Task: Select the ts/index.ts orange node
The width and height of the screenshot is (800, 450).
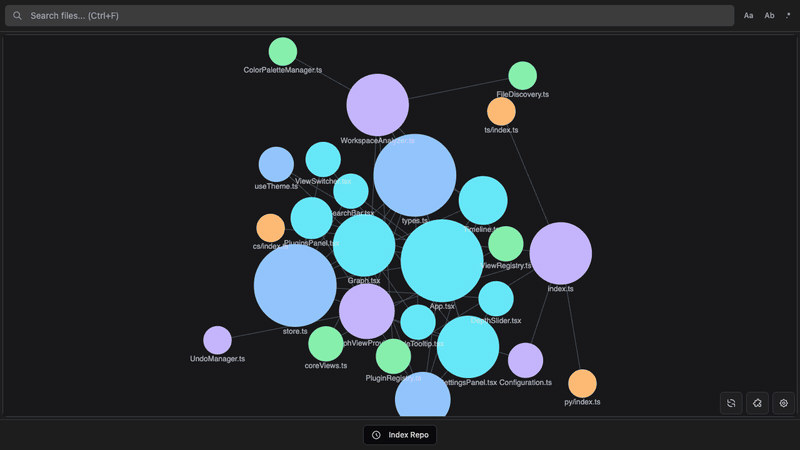Action: [501, 111]
